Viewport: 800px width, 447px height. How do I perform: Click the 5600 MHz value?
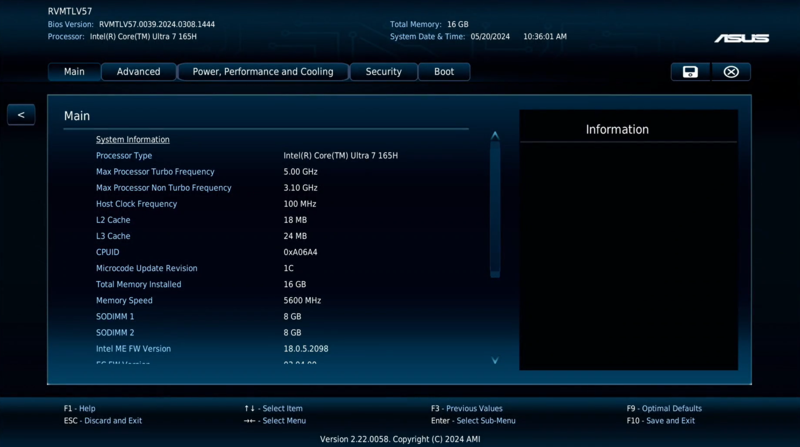tap(302, 301)
